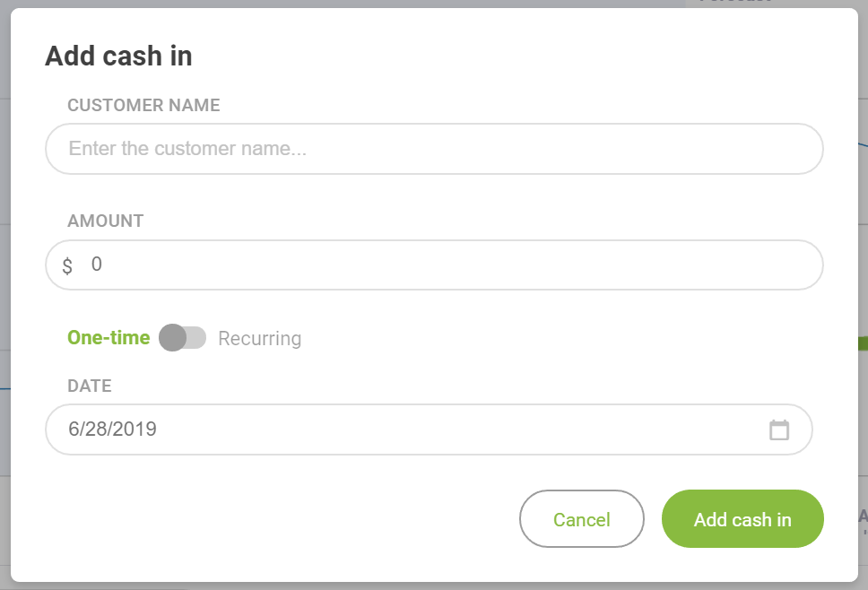Click the dimmed strip below the dialog
This screenshot has width=868, height=590.
coord(434,586)
